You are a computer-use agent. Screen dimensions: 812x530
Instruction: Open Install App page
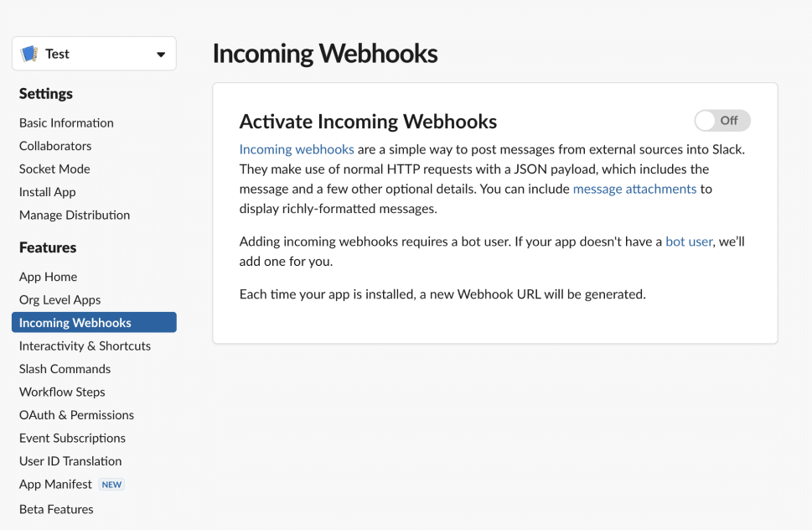48,192
